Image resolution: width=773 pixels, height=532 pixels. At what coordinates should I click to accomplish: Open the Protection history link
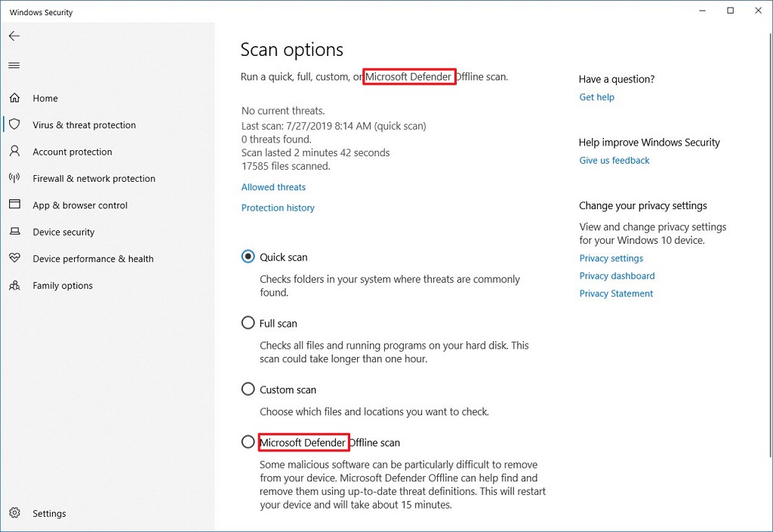[x=278, y=208]
